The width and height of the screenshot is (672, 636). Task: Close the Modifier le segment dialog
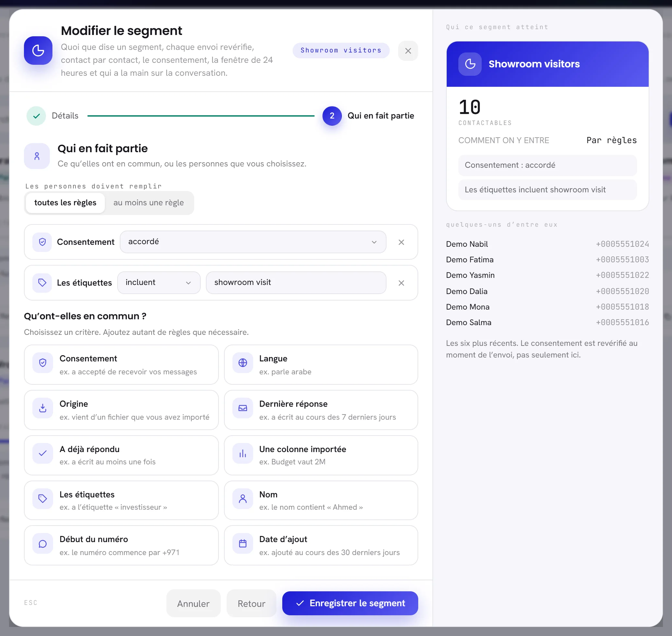pos(408,51)
